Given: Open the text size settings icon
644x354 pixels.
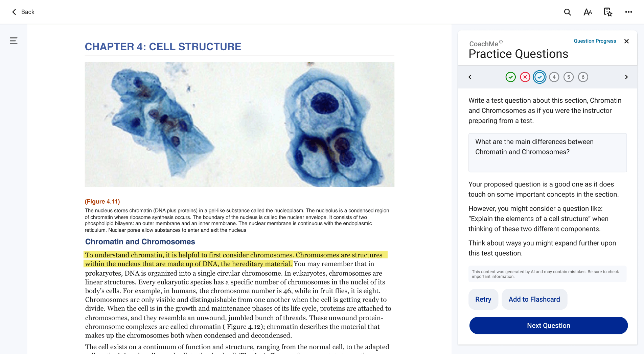Looking at the screenshot, I should click(588, 12).
